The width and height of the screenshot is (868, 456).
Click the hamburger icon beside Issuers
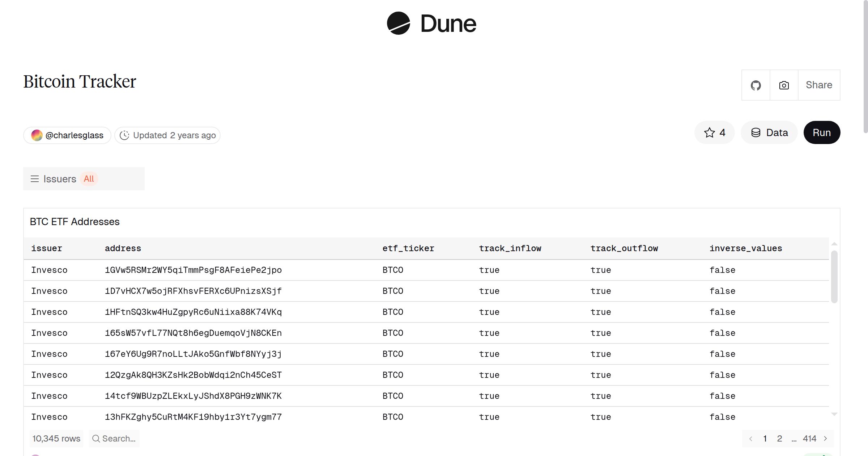(34, 179)
